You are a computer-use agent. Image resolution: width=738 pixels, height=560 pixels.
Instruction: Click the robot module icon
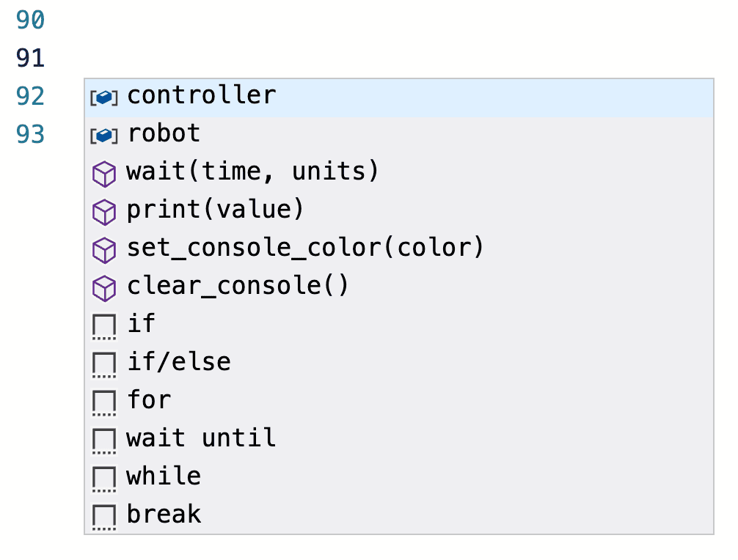103,134
